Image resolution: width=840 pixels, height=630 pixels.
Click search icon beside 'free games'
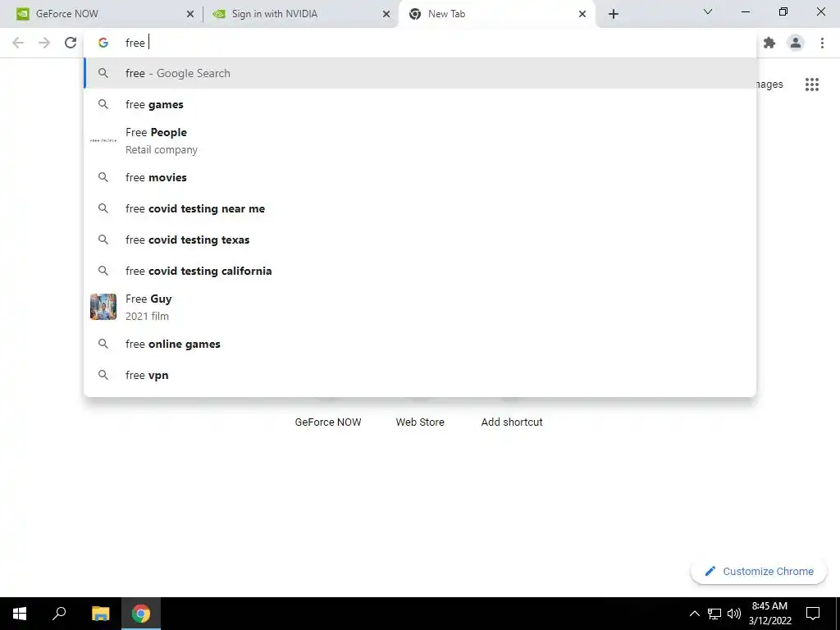pos(103,104)
